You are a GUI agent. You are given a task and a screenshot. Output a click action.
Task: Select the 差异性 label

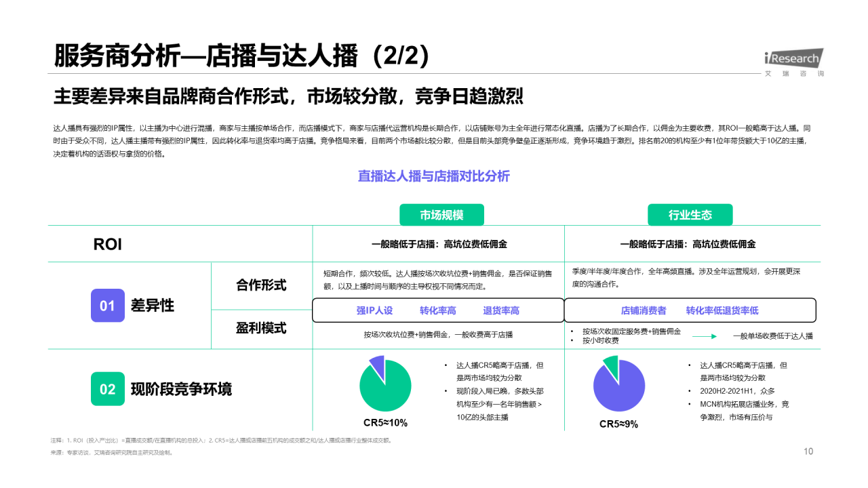[153, 306]
